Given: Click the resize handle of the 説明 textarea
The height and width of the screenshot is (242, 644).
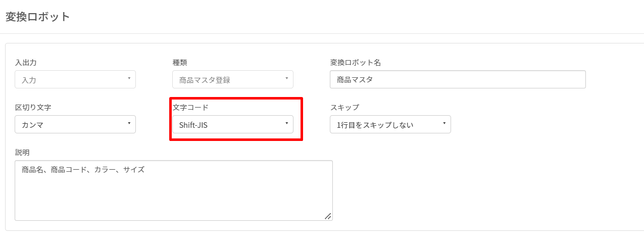Looking at the screenshot, I should coord(328,216).
